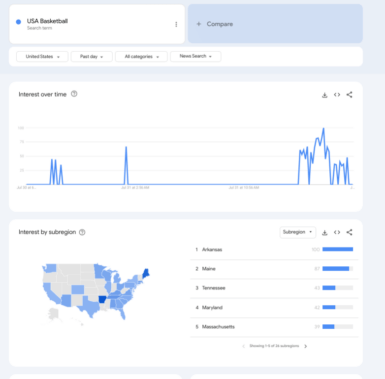385x379 pixels.
Task: Click the dark blue Arkansas state on map
Action: [x=102, y=299]
